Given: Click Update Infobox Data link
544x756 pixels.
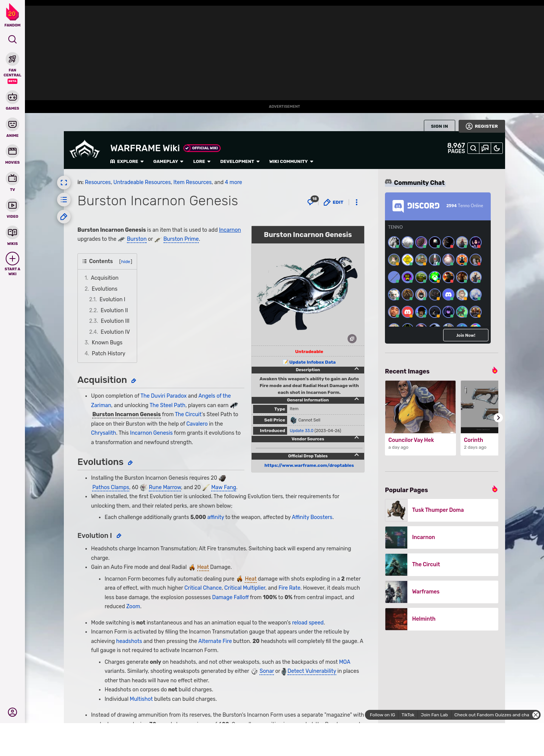Looking at the screenshot, I should (x=312, y=362).
